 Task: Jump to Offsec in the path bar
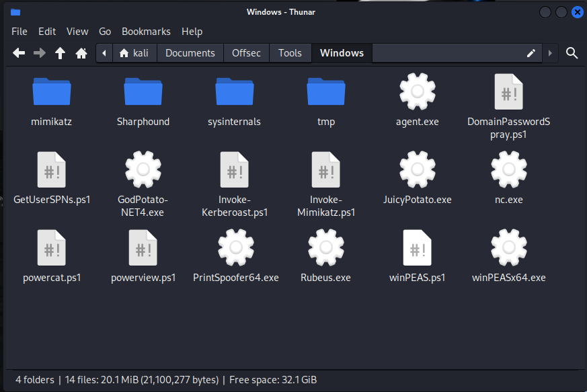[246, 53]
